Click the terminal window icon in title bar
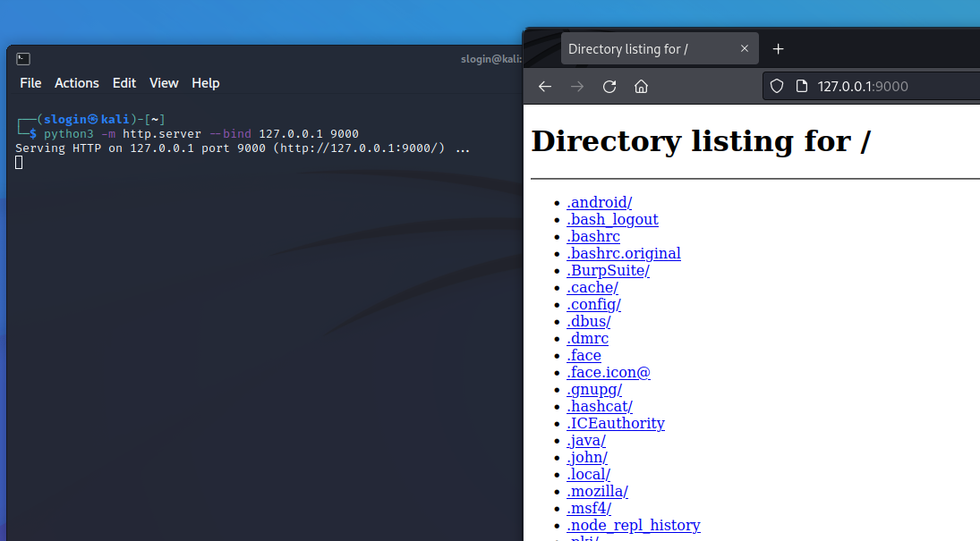This screenshot has width=980, height=541. click(23, 59)
